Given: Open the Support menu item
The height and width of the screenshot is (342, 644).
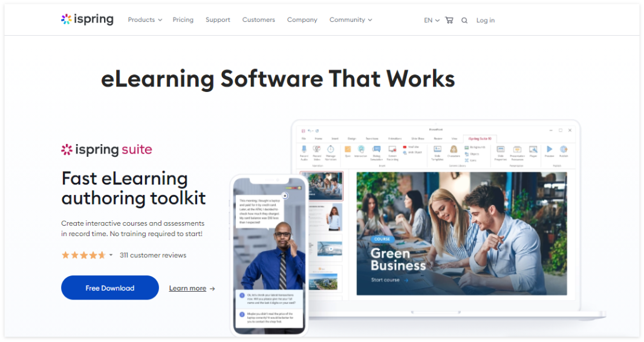Looking at the screenshot, I should point(218,20).
